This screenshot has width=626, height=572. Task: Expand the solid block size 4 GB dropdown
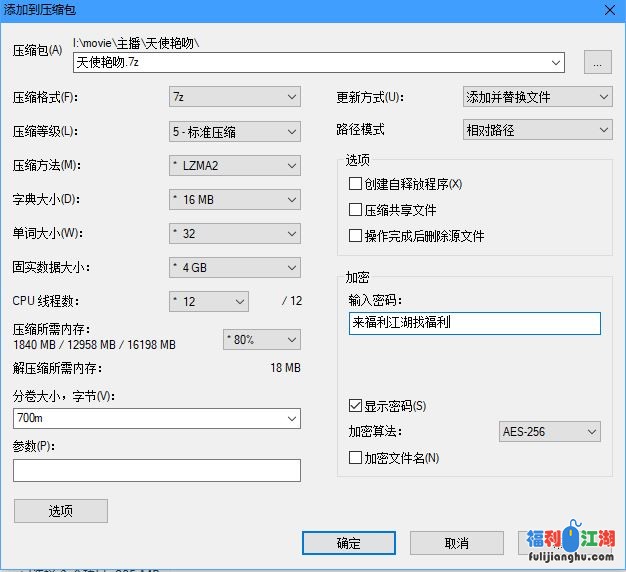[x=234, y=267]
